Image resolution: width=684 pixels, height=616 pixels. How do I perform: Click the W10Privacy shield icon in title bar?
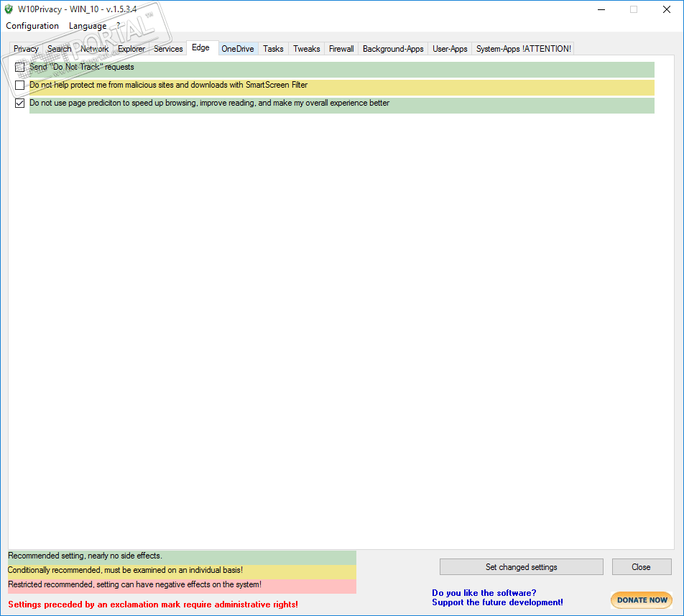pos(9,9)
